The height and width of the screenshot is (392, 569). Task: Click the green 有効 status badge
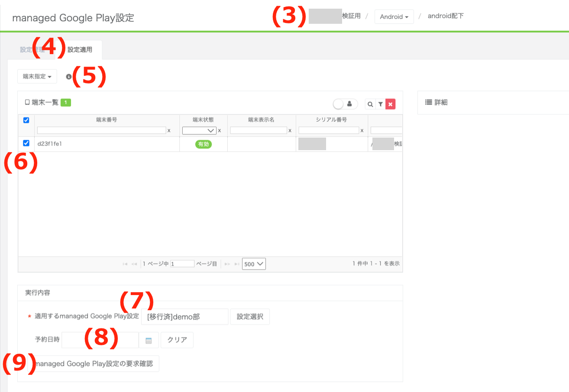coord(203,144)
